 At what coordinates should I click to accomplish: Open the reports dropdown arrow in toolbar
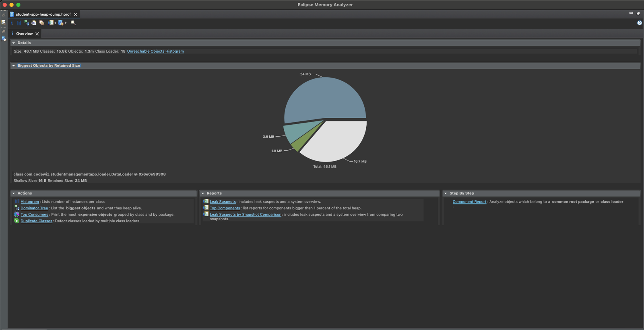(x=56, y=23)
